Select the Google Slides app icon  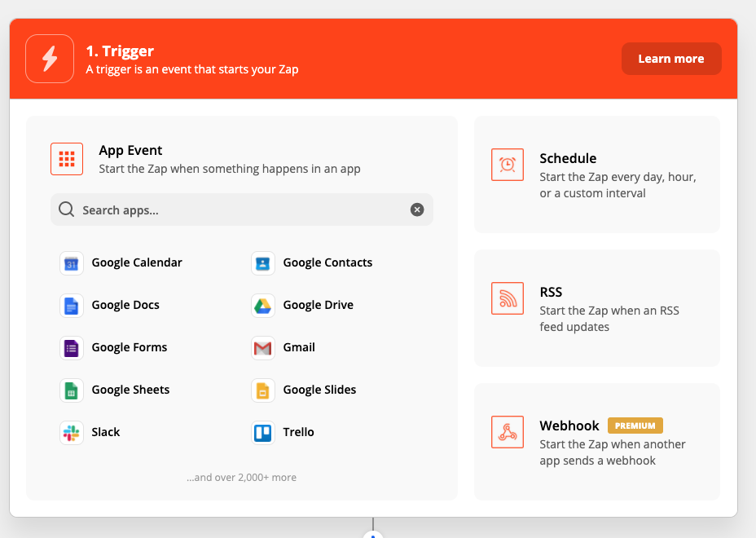pyautogui.click(x=262, y=390)
